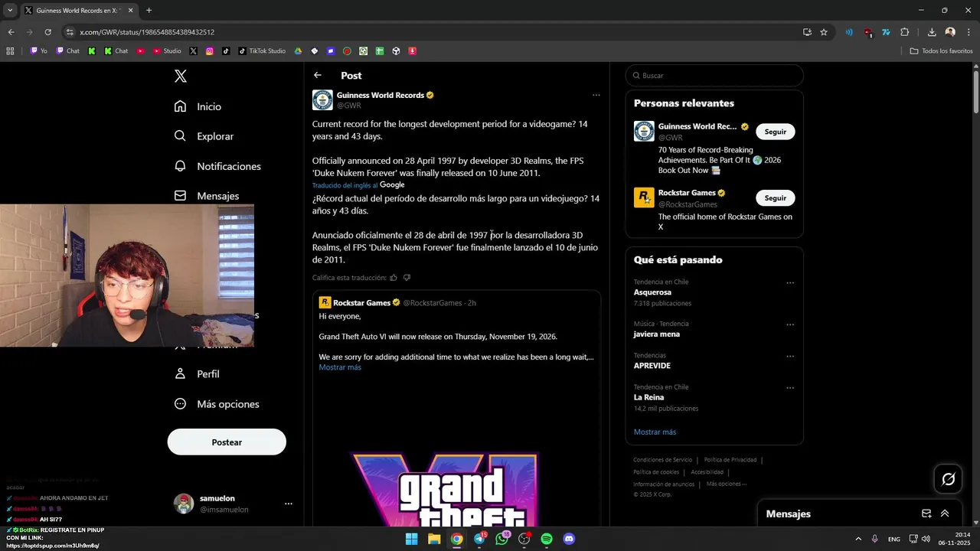Click the samuelon account avatar
This screenshot has height=551, width=980.
184,504
